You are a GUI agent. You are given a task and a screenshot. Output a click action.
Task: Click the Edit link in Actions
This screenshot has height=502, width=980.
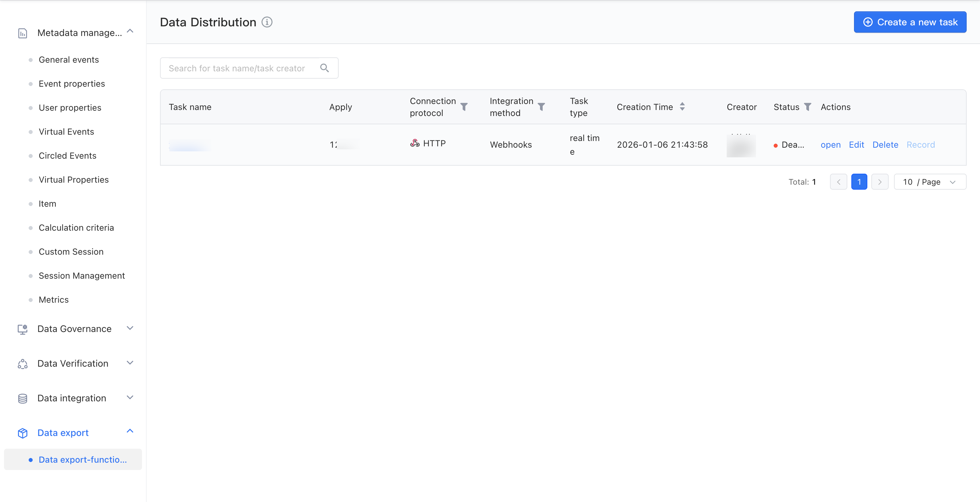click(856, 145)
